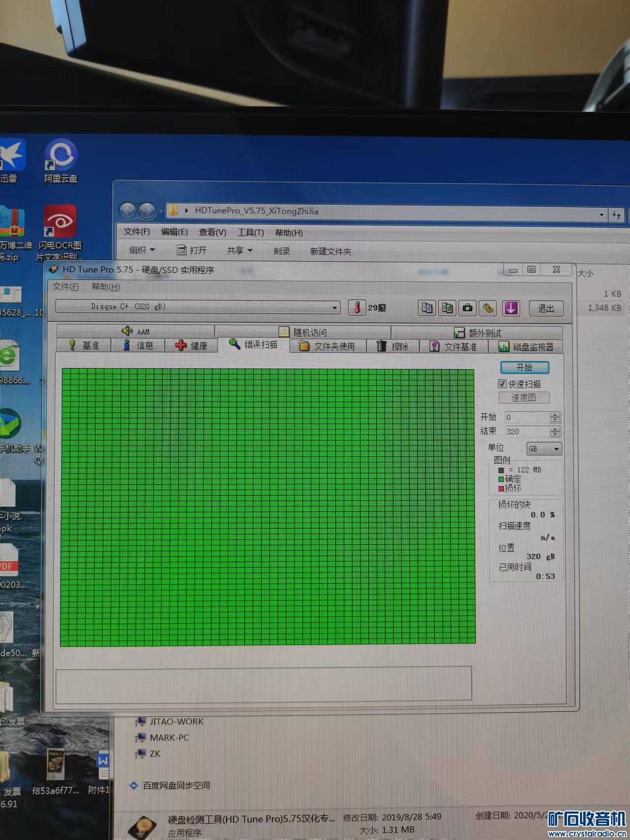Select JITAO-WORK in Explorer network tree
Image resolution: width=630 pixels, height=840 pixels.
(x=170, y=721)
